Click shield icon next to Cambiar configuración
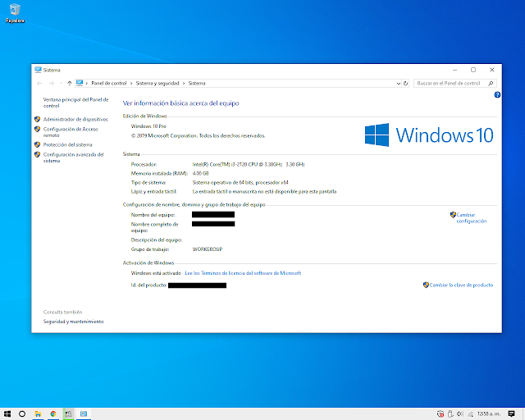Viewport: 525px width, 420px height. 453,215
